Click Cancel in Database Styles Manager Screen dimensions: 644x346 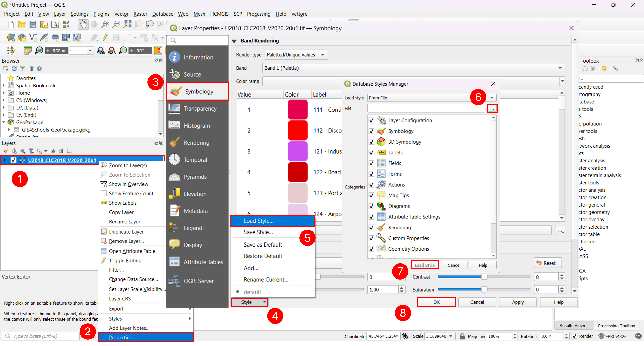(x=454, y=265)
